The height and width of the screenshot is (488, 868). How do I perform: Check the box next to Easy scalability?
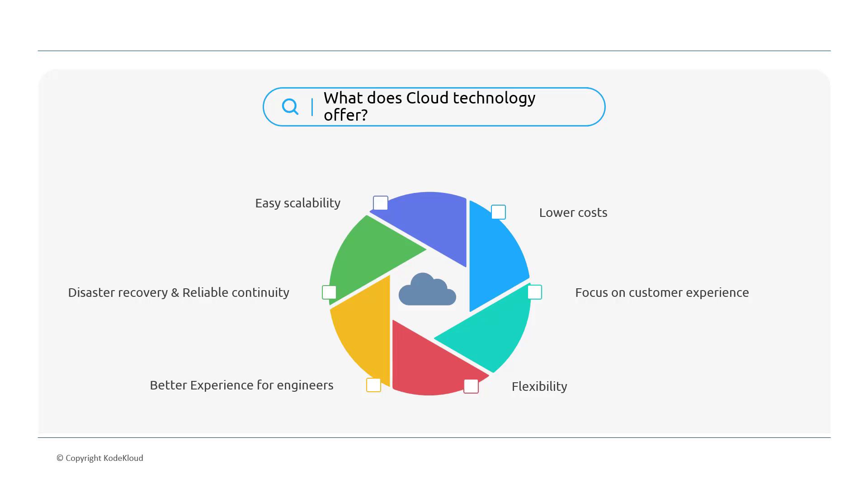click(381, 203)
